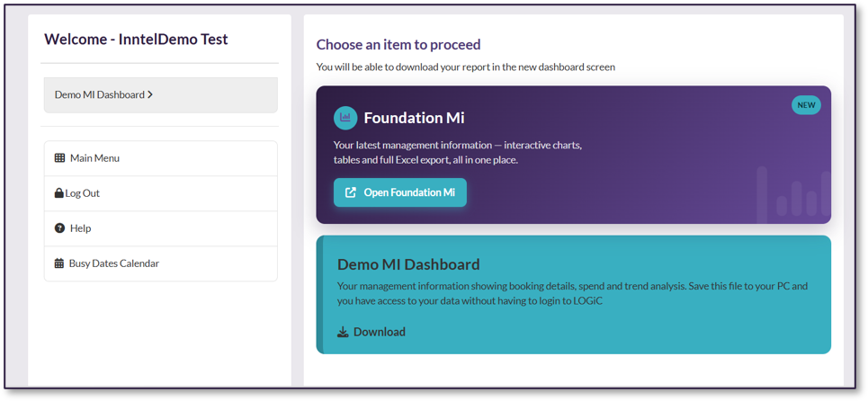The height and width of the screenshot is (401, 868).
Task: Click the Help question mark icon
Action: (x=59, y=228)
